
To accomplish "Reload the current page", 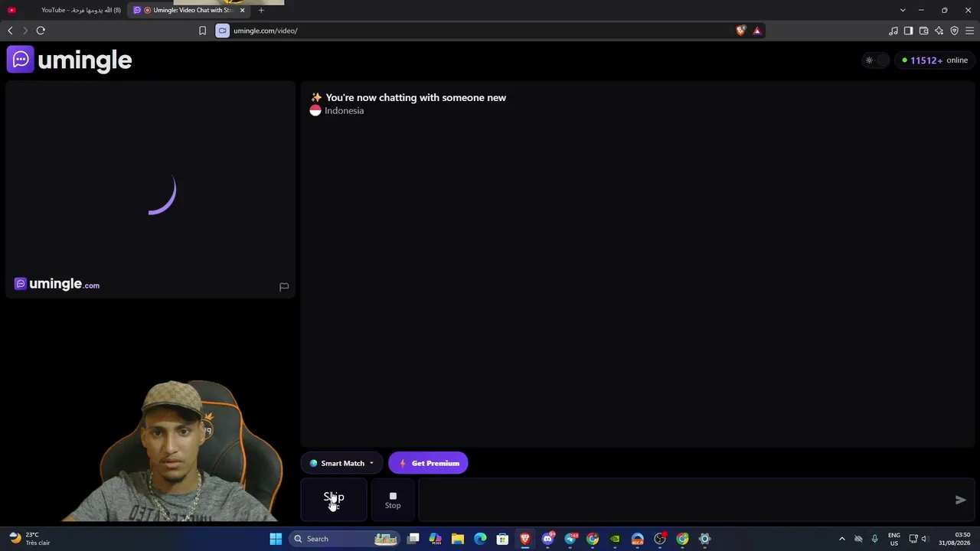I will (41, 31).
